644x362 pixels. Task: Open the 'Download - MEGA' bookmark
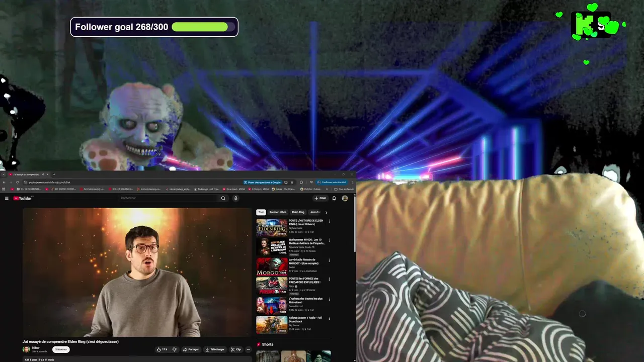pyautogui.click(x=234, y=189)
